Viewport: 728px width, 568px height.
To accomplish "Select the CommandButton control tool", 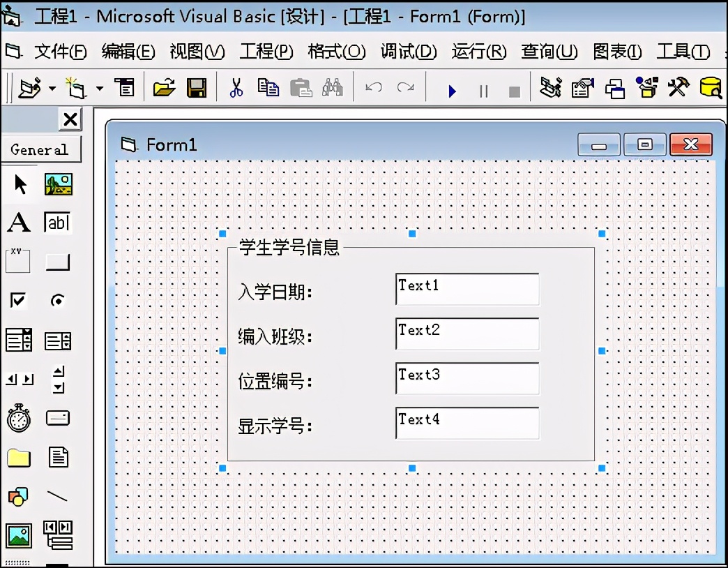I will [58, 262].
